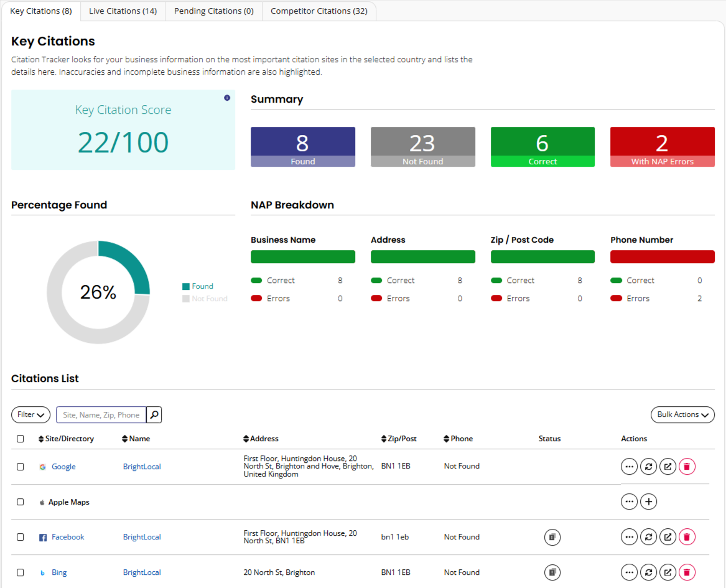Open the Facebook directory link
This screenshot has height=588, width=726.
68,537
